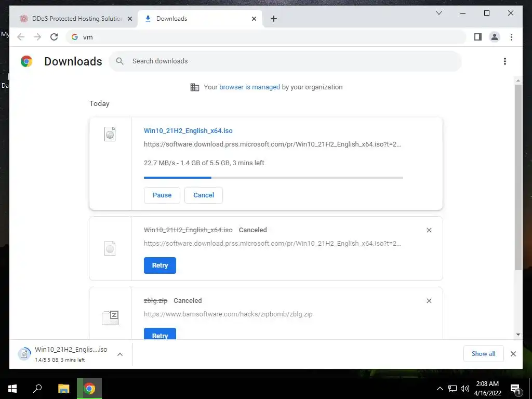Open the user profile avatar icon
Image resolution: width=532 pixels, height=399 pixels.
click(x=495, y=37)
